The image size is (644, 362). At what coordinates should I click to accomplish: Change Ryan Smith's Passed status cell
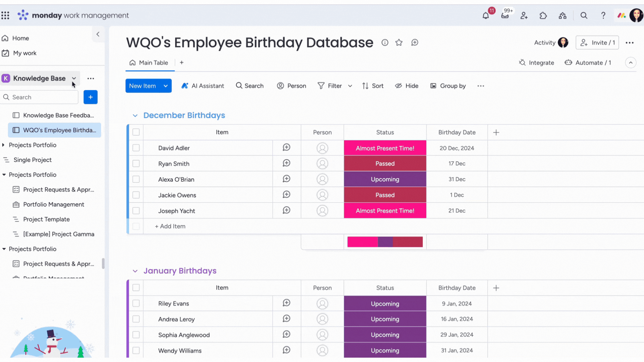point(385,164)
